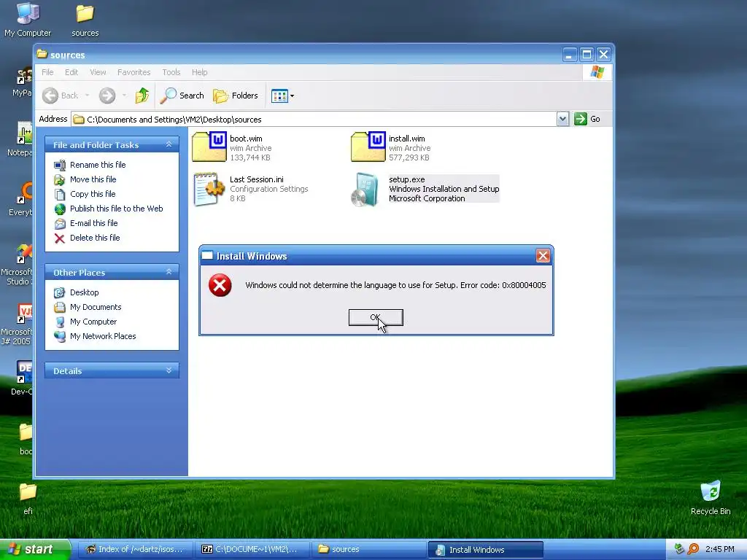The height and width of the screenshot is (560, 747).
Task: Click OK in the Install Windows error dialog
Action: coord(376,318)
